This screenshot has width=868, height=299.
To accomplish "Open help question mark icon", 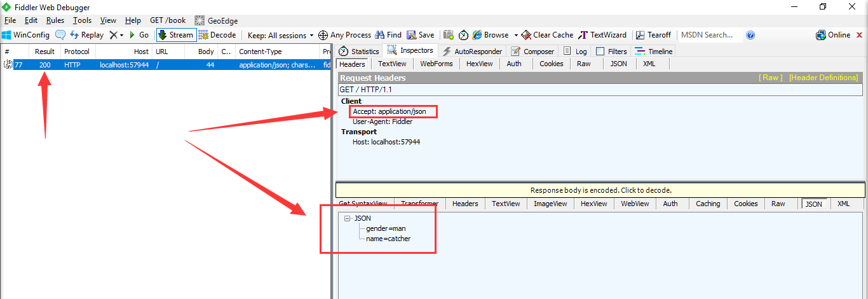I will pyautogui.click(x=750, y=35).
